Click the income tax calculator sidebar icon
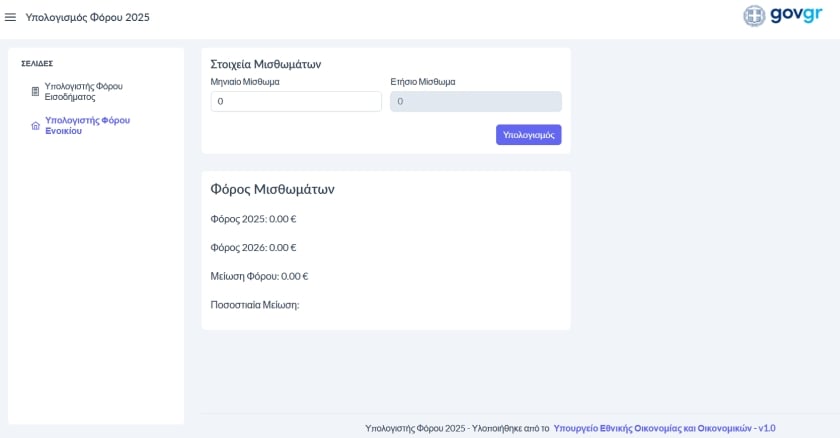 (35, 92)
